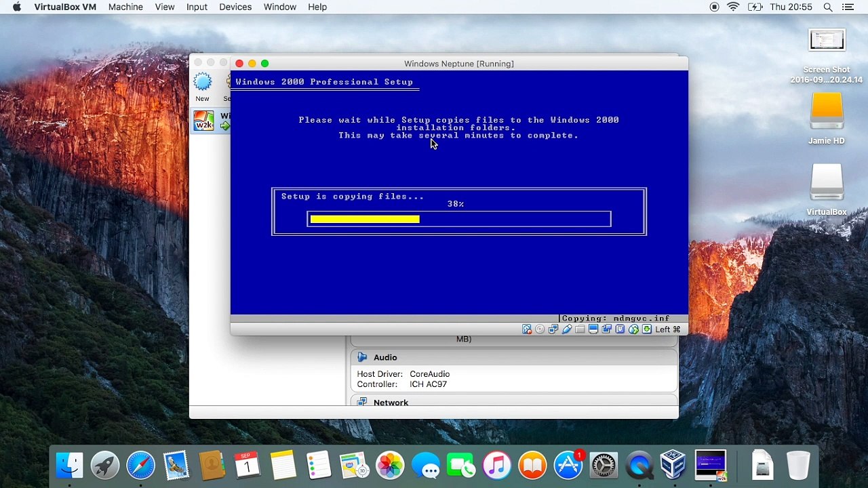Click the display monitor icon in VM status bar
The height and width of the screenshot is (488, 868).
(593, 329)
